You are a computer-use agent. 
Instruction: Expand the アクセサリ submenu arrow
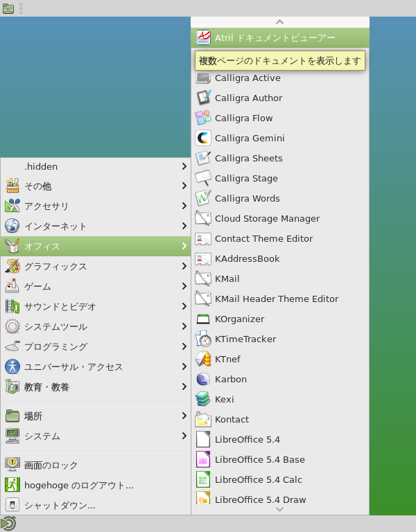(x=184, y=206)
